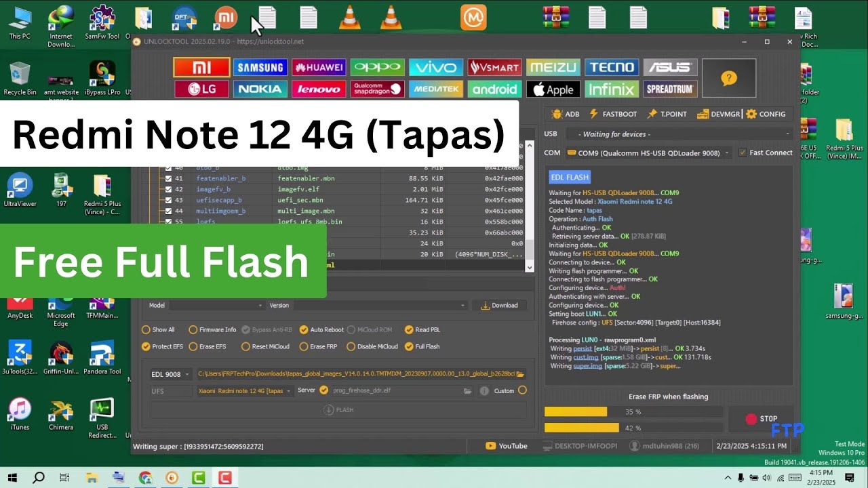
Task: Select the Tecno brand logo
Action: click(x=612, y=67)
